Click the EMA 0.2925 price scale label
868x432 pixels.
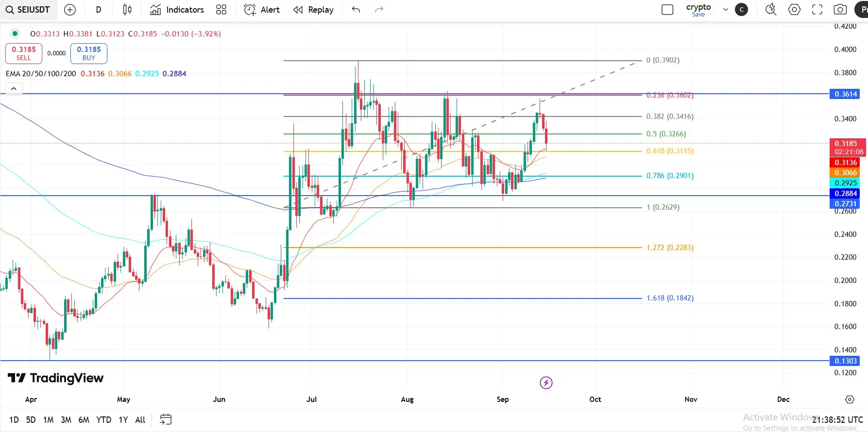coord(845,183)
